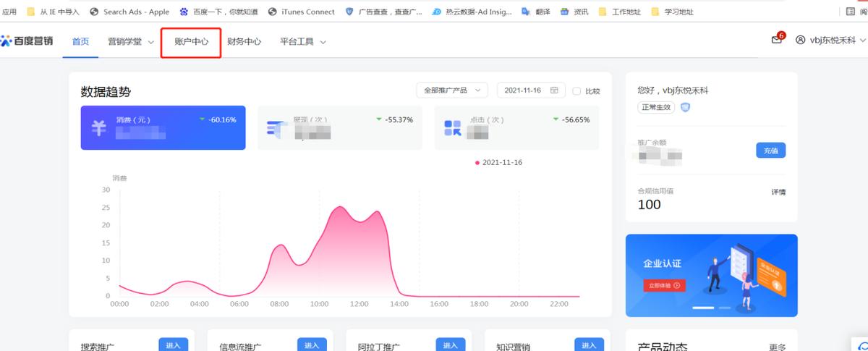Open the 财务中心 tab
This screenshot has height=351, width=868.
(x=244, y=41)
